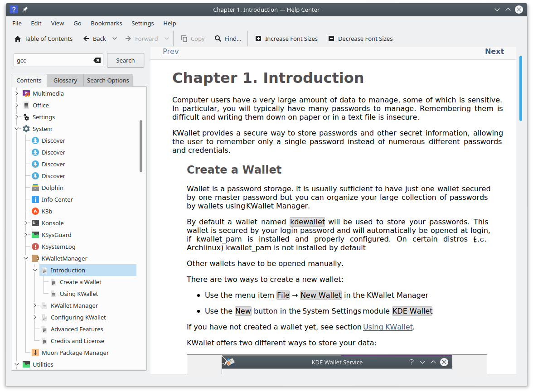Expand the Konsole tree node
Image resolution: width=533 pixels, height=392 pixels.
click(x=26, y=223)
